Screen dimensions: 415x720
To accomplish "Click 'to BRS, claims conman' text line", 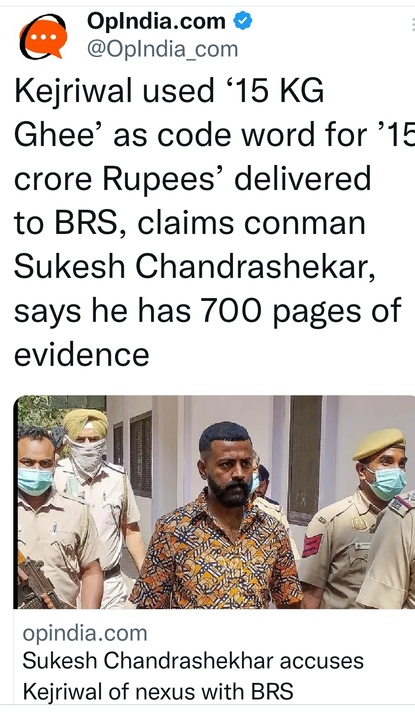I will pyautogui.click(x=190, y=223).
